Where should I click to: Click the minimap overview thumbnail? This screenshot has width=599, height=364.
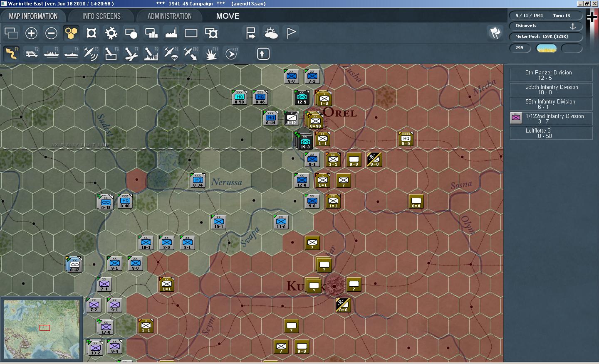(x=41, y=329)
